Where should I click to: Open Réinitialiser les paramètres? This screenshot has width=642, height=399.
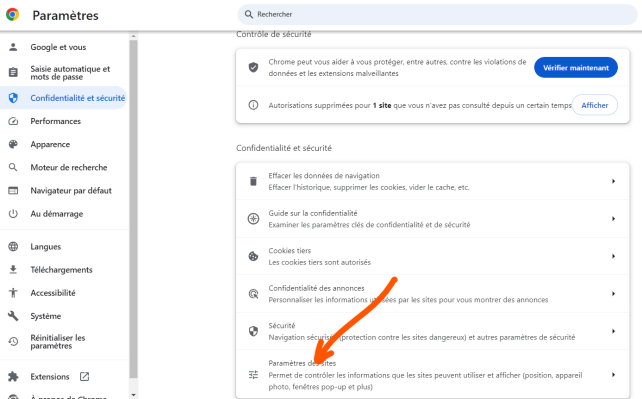coord(58,342)
